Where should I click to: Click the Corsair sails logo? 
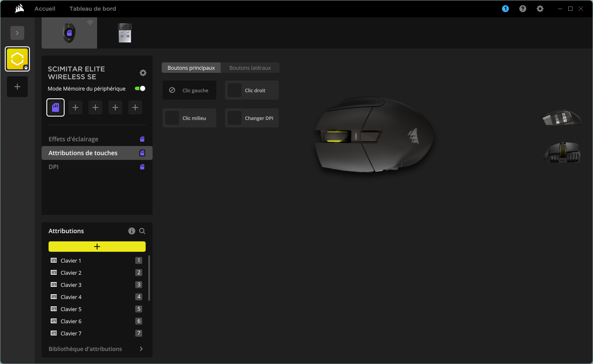[19, 9]
